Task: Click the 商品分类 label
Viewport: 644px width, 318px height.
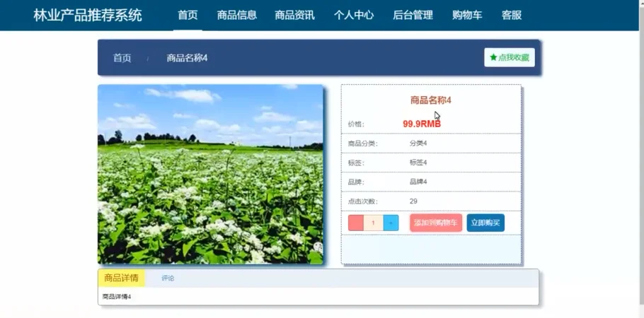Action: (362, 143)
